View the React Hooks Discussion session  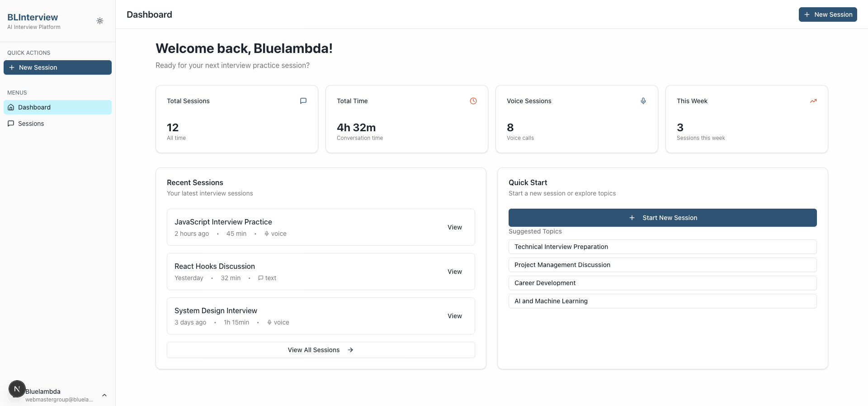point(454,272)
